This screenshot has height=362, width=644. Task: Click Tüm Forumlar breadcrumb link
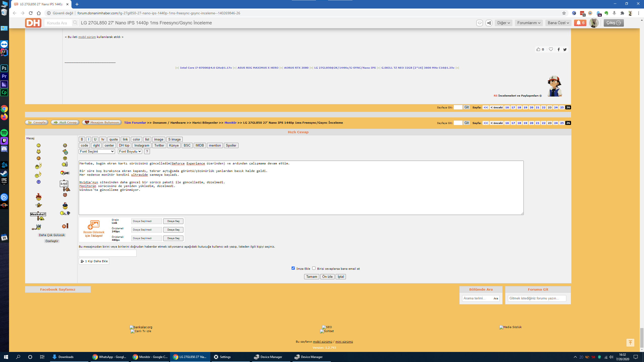[x=135, y=123]
